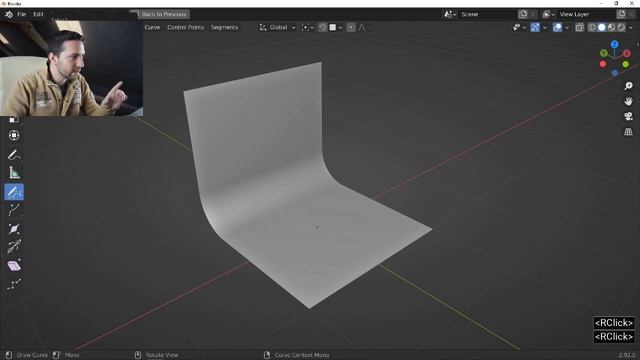Toggle X-ray mode

click(579, 27)
